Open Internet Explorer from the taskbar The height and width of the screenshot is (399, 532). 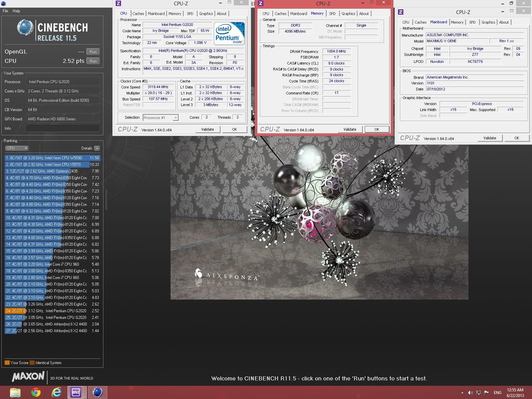tap(57, 393)
